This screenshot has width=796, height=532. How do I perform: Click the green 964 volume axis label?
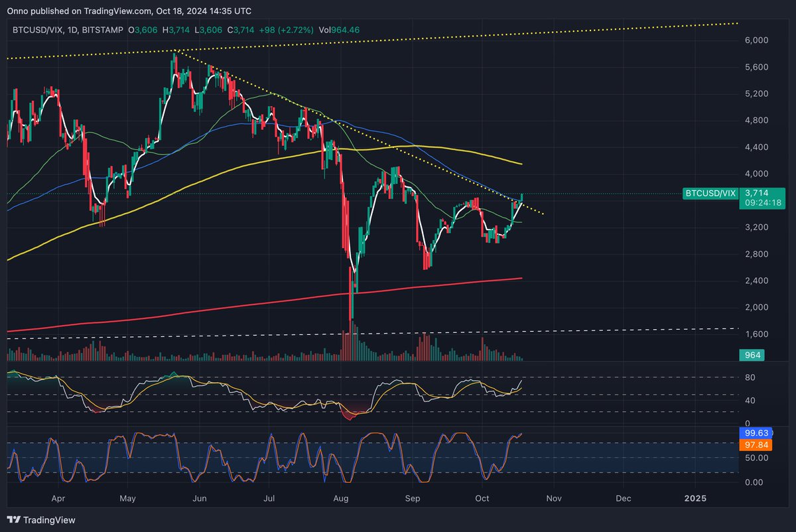click(753, 356)
